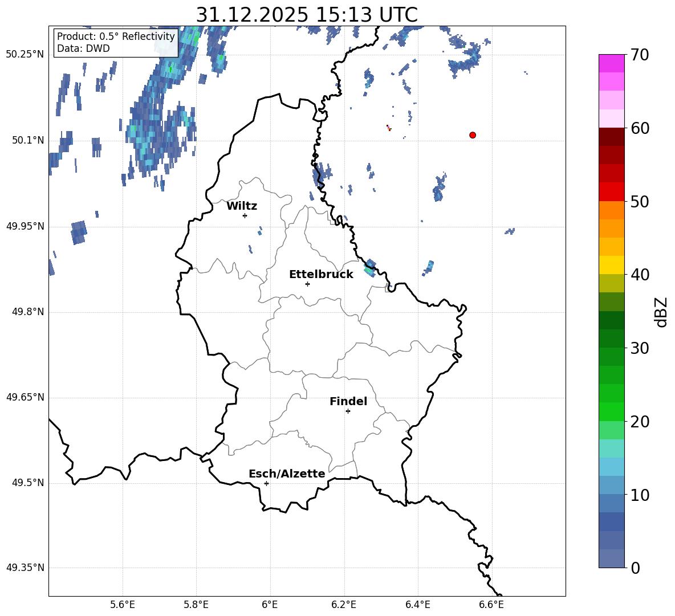Click the magenta top swatch of the colorbar
675x616 pixels.
[x=612, y=64]
